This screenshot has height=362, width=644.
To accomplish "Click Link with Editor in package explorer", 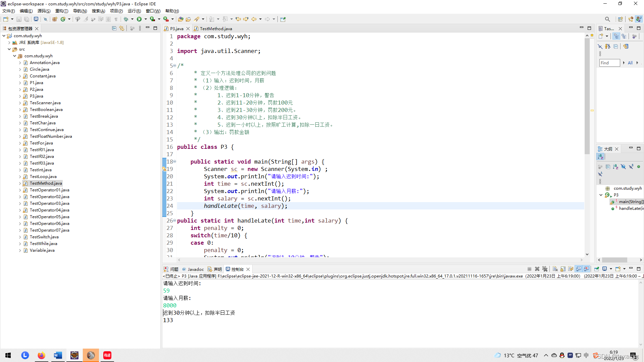I will point(122,28).
